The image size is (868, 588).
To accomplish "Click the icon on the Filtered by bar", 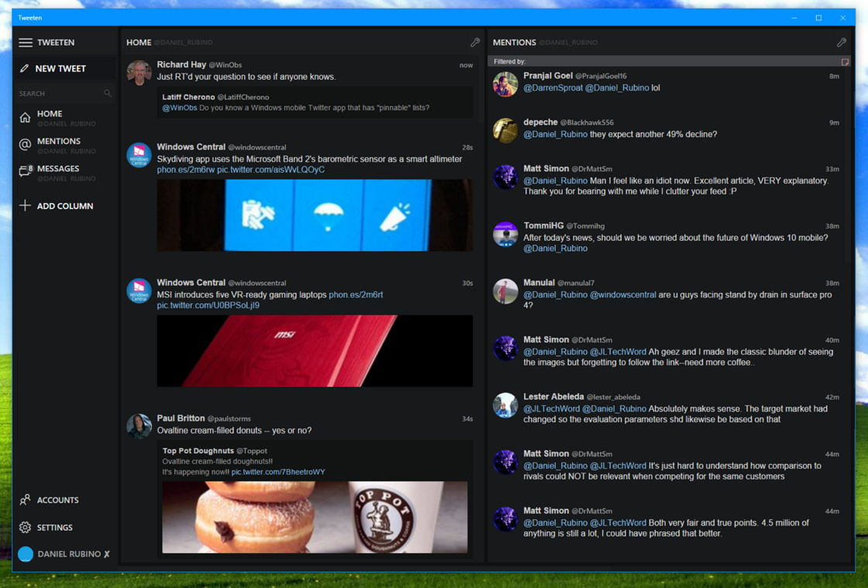I will pyautogui.click(x=845, y=62).
